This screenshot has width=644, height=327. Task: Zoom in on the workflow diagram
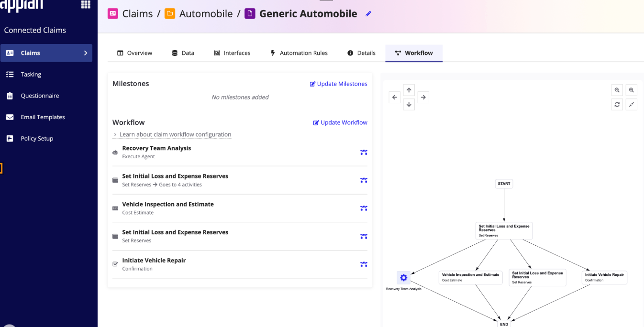point(632,90)
